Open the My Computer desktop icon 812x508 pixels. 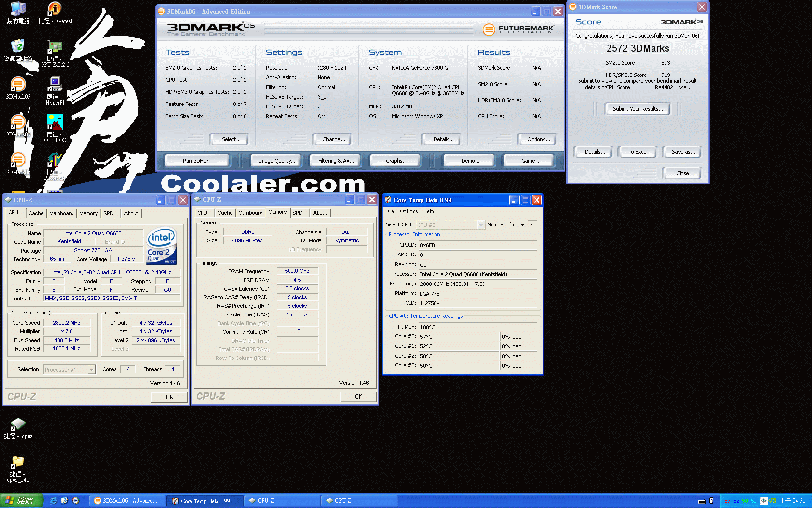point(18,13)
